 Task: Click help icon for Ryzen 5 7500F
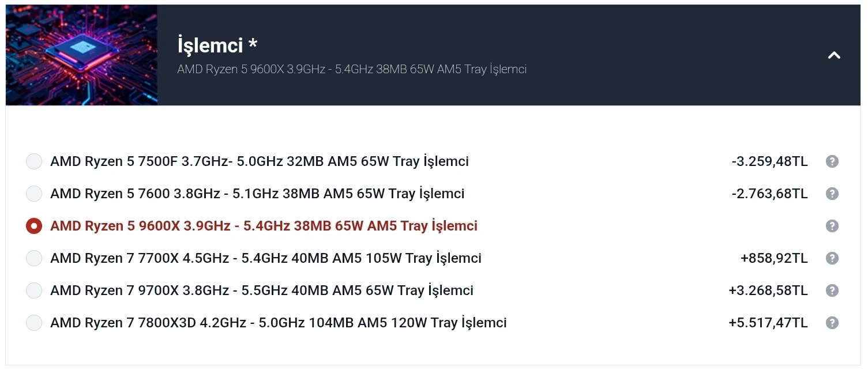[832, 161]
